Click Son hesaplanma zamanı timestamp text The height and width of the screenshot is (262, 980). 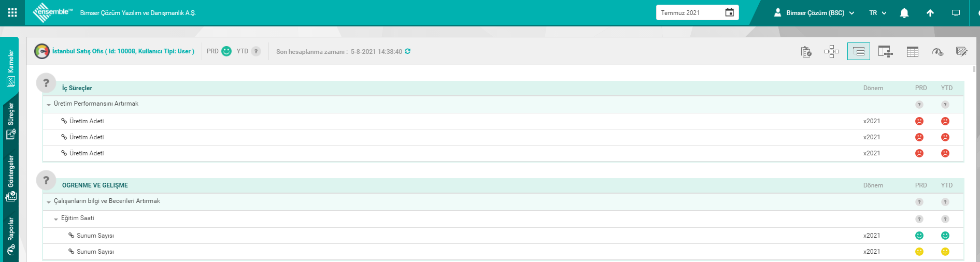tap(339, 52)
